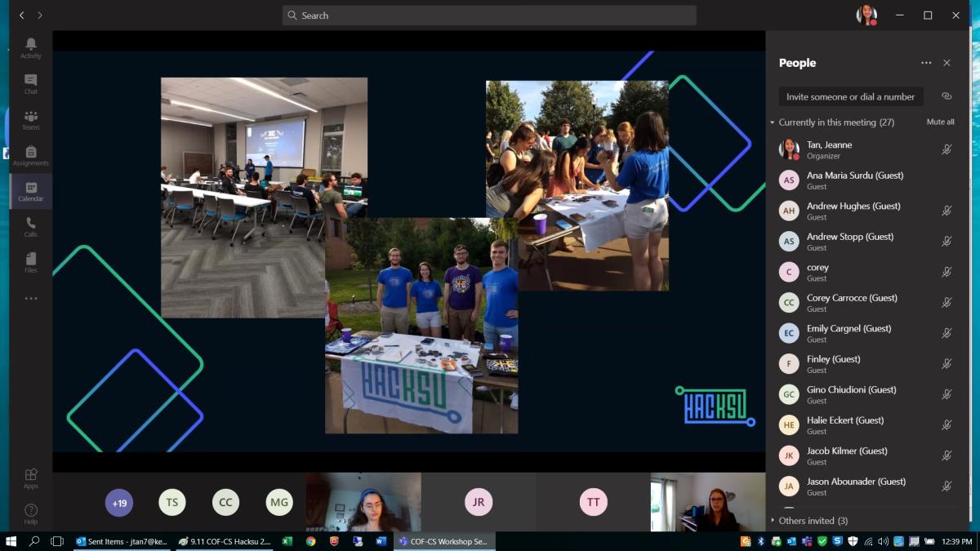Toggle mute icon for Corey Carrocce
This screenshot has width=980, height=551.
[x=947, y=303]
